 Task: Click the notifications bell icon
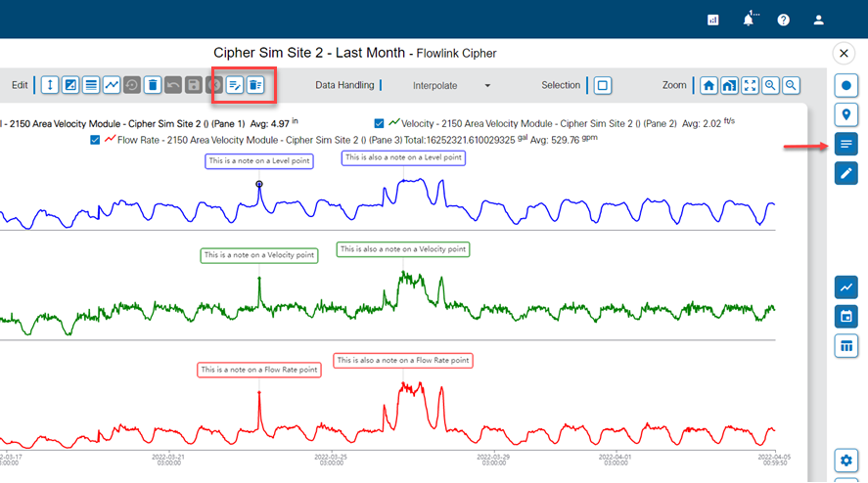pyautogui.click(x=749, y=20)
